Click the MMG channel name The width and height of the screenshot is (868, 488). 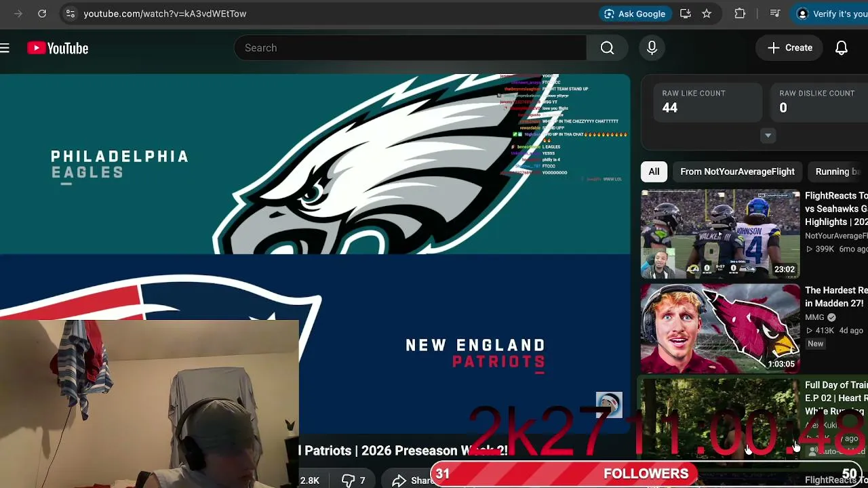click(x=814, y=317)
